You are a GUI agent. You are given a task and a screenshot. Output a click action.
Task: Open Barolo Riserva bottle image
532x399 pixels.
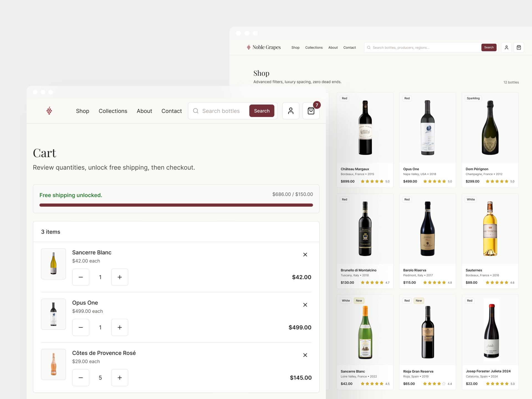click(428, 229)
